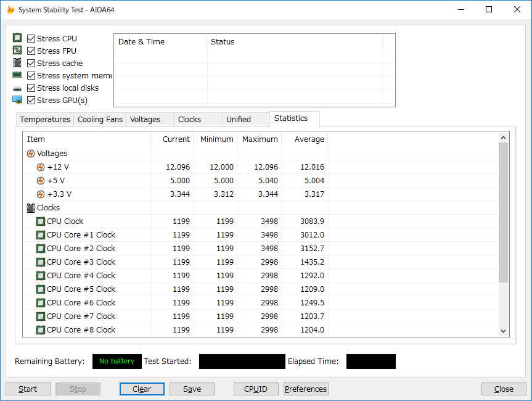Click the Status log column header

[295, 42]
